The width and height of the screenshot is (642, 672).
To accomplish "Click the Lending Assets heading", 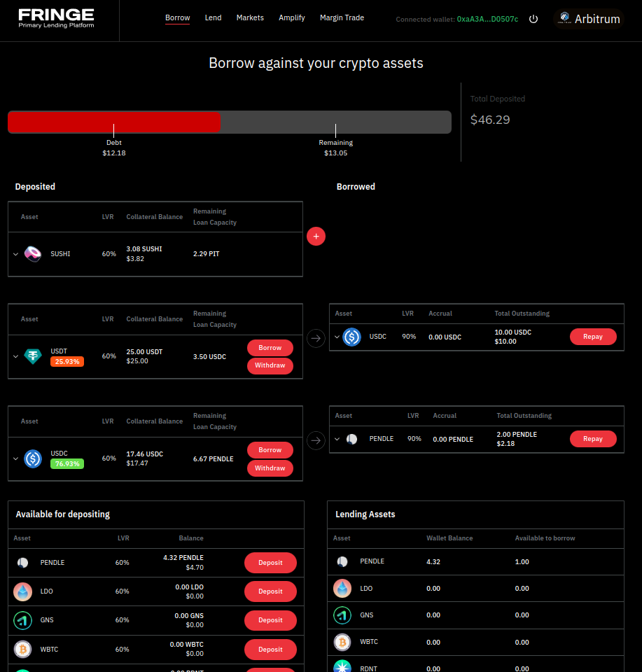I will pyautogui.click(x=365, y=514).
